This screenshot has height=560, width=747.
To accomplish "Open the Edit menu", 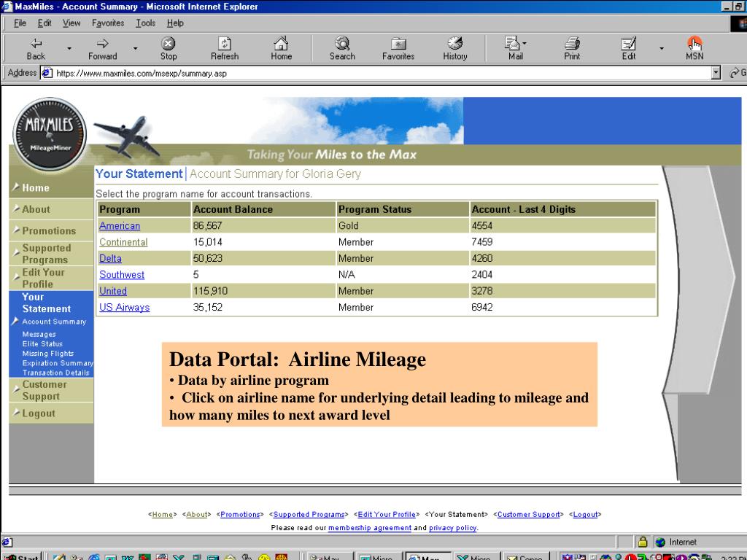I will (44, 23).
